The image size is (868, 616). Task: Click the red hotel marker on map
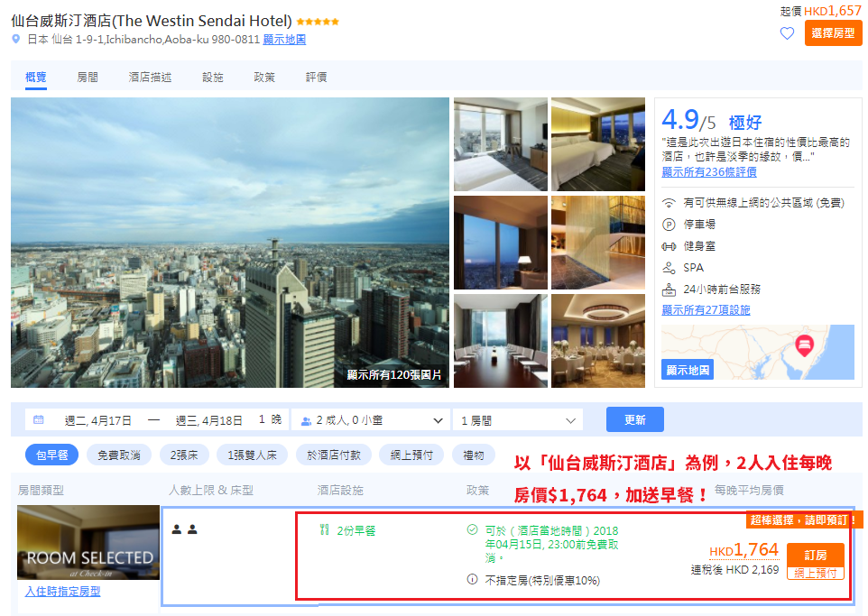coord(804,345)
